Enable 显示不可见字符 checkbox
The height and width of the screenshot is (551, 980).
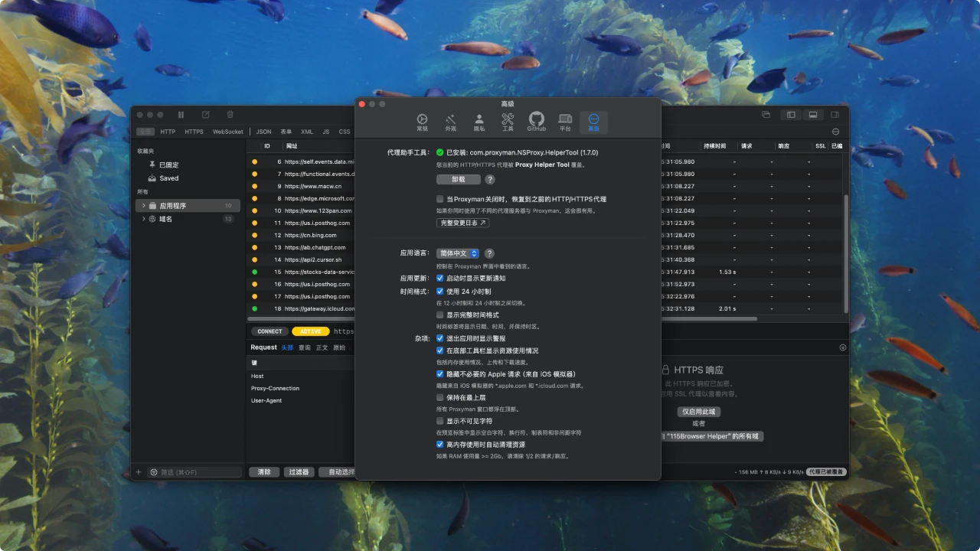[440, 421]
